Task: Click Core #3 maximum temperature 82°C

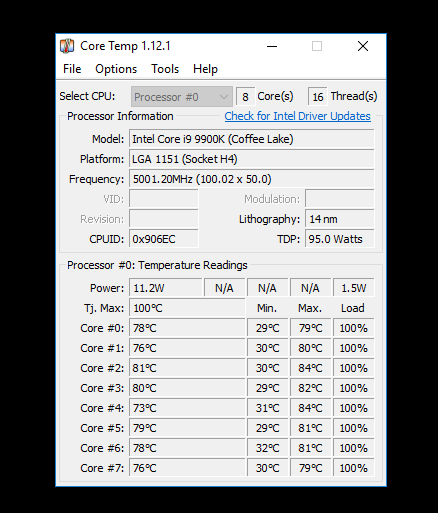Action: point(310,388)
